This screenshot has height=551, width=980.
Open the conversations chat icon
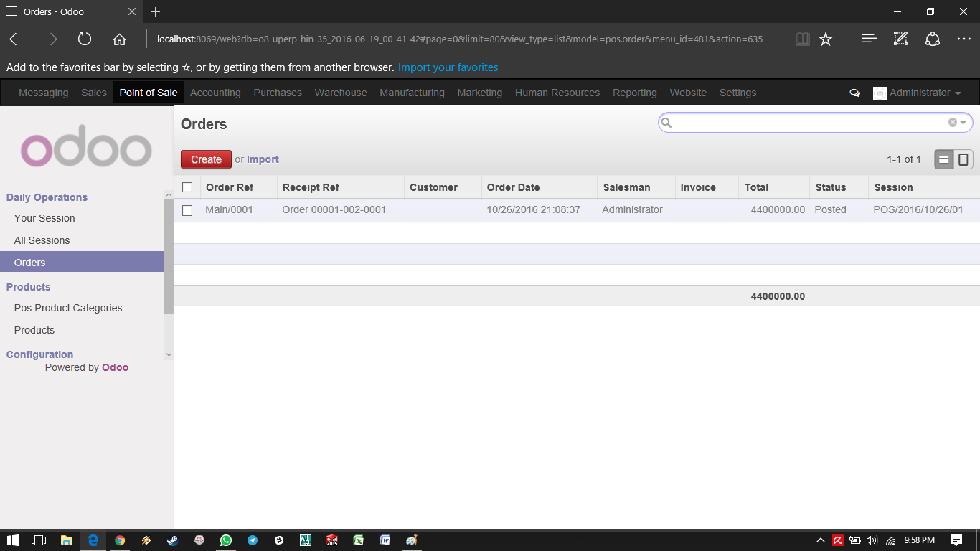[854, 93]
